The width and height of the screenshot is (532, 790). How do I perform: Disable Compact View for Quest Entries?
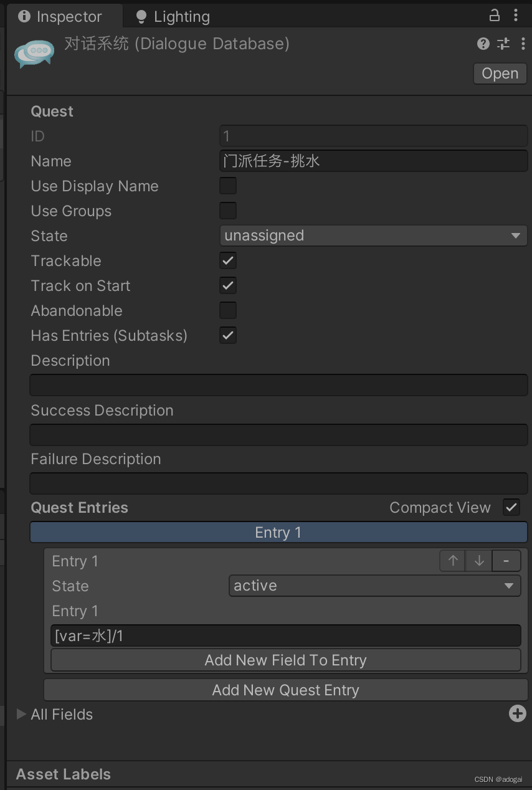point(511,507)
